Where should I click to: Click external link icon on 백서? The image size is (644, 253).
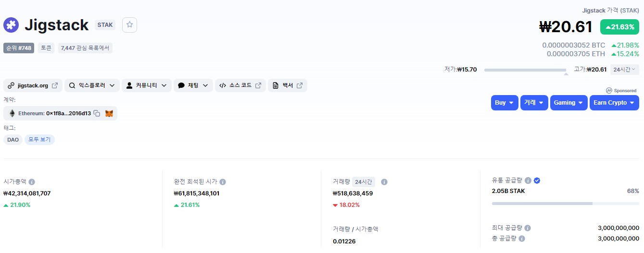click(300, 85)
